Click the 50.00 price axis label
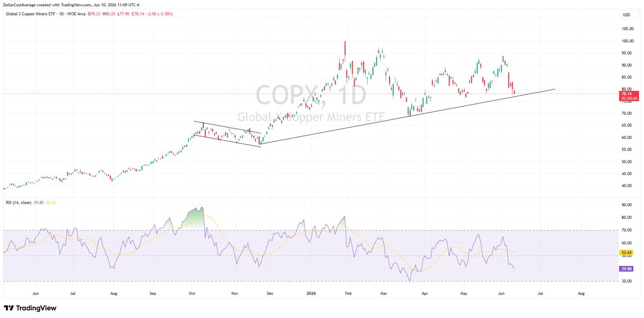This screenshot has width=644, height=318. 627,161
